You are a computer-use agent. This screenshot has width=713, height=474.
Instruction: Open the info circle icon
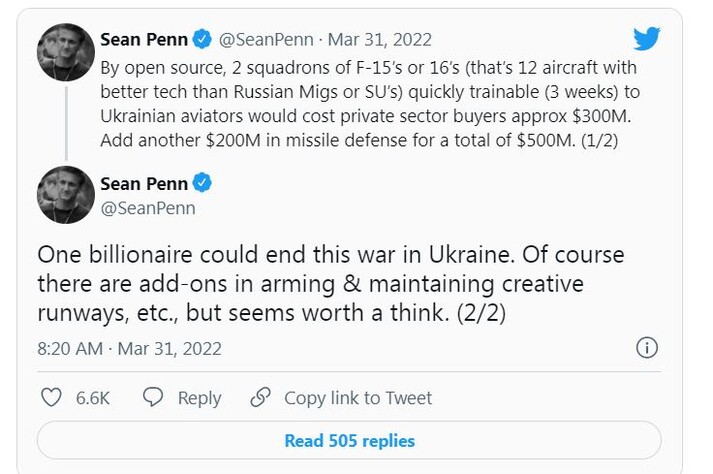[x=647, y=348]
